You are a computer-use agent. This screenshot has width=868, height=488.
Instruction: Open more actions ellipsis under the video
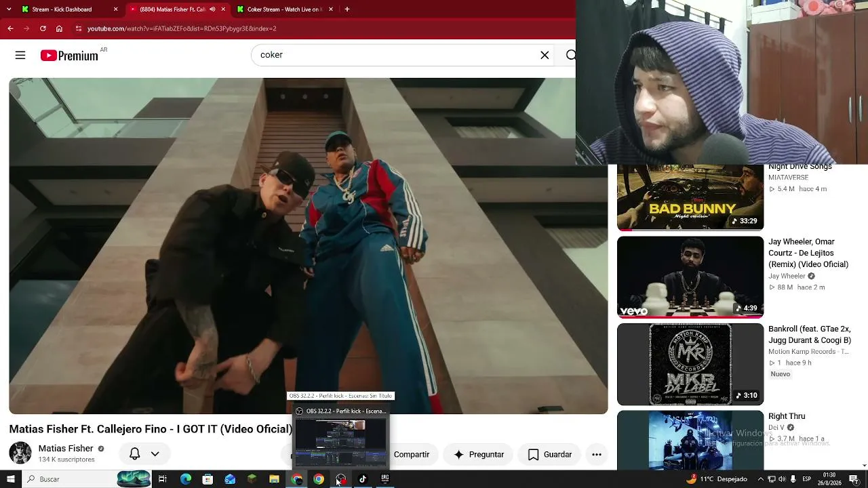[597, 454]
